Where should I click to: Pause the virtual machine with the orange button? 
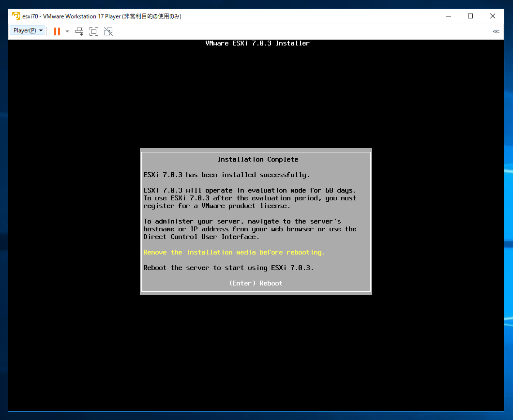pyautogui.click(x=57, y=31)
